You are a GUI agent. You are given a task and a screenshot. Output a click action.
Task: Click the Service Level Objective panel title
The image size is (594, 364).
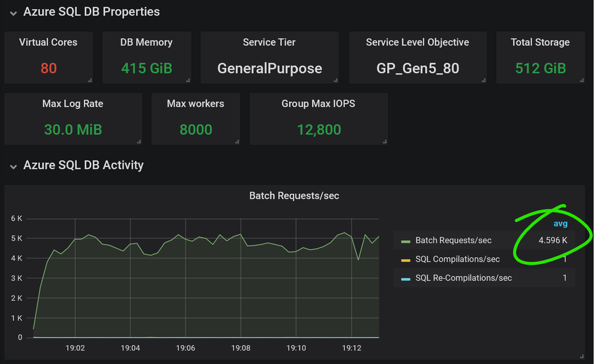417,42
